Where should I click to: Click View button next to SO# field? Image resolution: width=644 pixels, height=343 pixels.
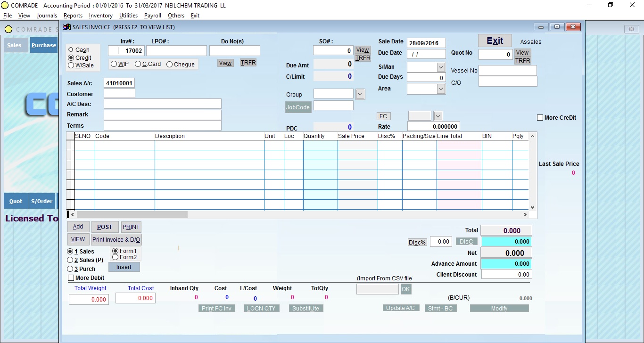(x=363, y=50)
